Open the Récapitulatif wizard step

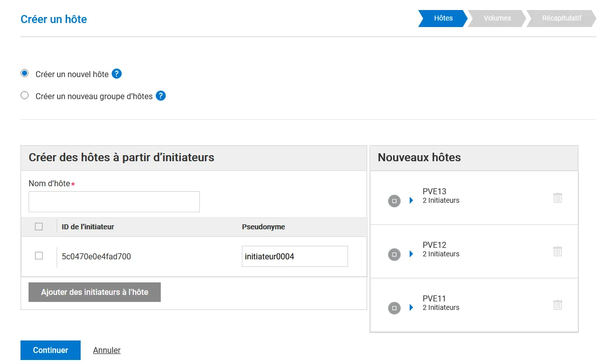pyautogui.click(x=561, y=19)
